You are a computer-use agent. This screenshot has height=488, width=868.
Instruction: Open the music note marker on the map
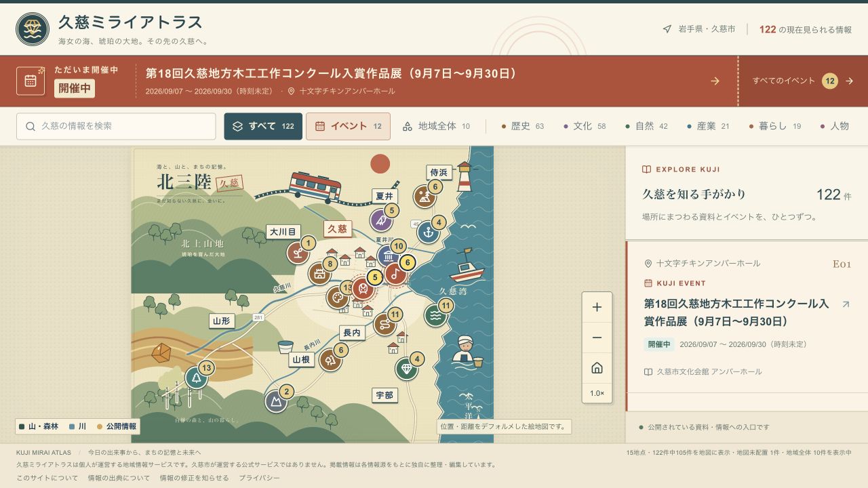pos(395,274)
